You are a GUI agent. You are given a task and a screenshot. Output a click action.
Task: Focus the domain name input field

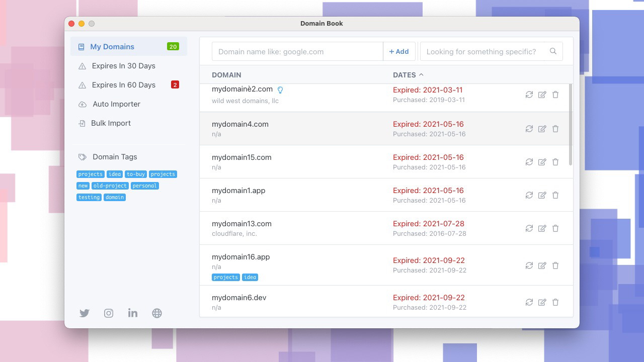(297, 51)
